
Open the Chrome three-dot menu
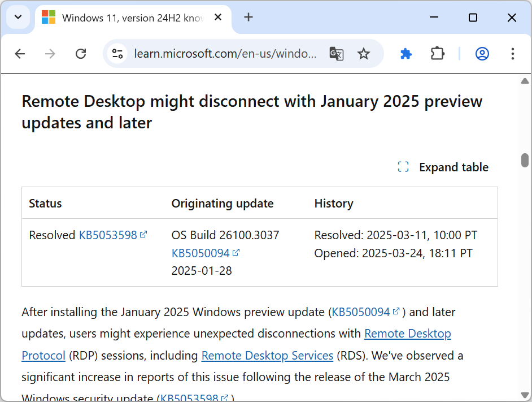[x=513, y=54]
